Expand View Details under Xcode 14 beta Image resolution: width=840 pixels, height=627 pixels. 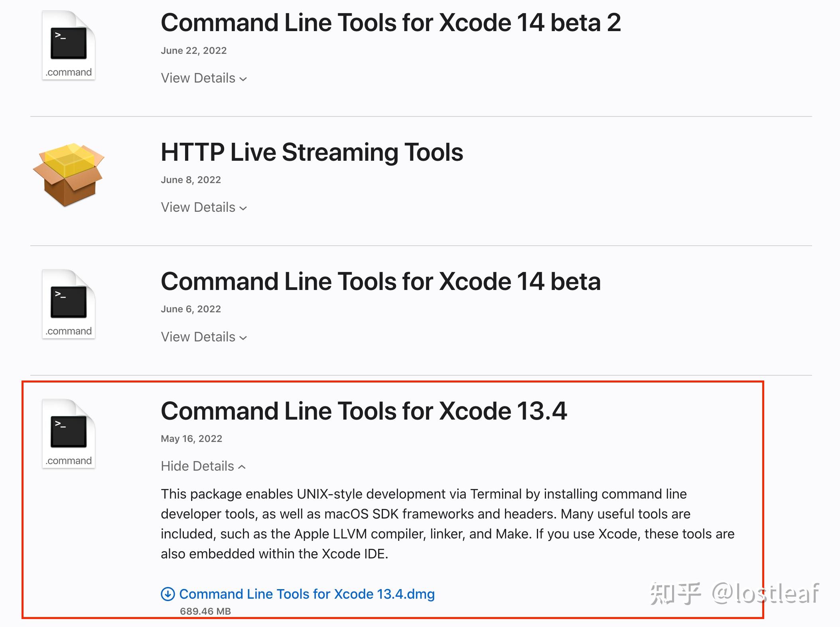pyautogui.click(x=198, y=337)
